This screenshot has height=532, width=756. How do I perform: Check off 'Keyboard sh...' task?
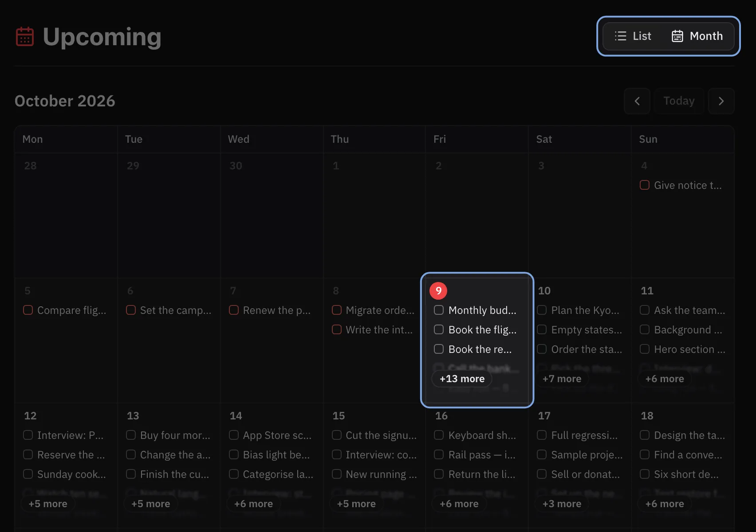439,435
